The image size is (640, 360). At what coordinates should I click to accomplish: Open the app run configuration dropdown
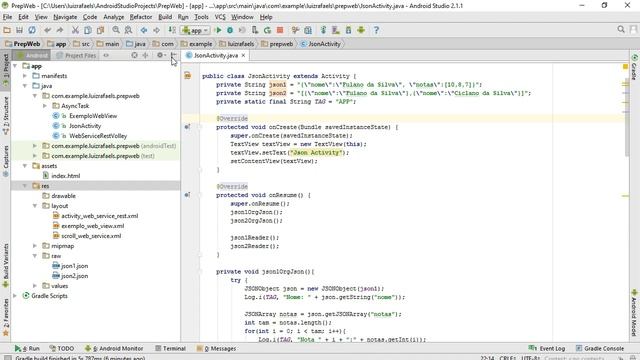196,30
